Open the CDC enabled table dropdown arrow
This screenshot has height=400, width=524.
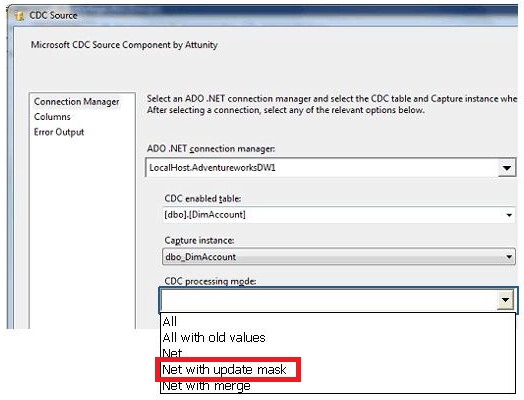coord(509,215)
